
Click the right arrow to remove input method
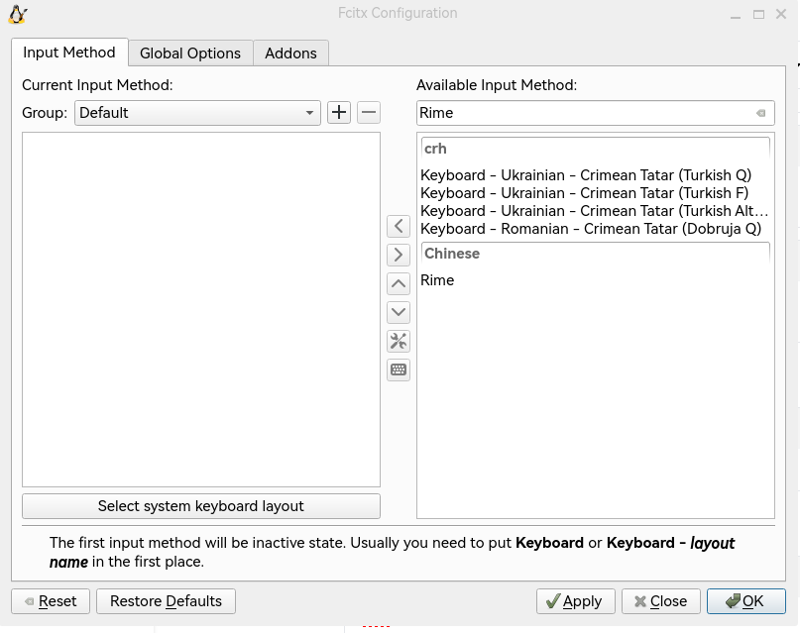tap(398, 255)
